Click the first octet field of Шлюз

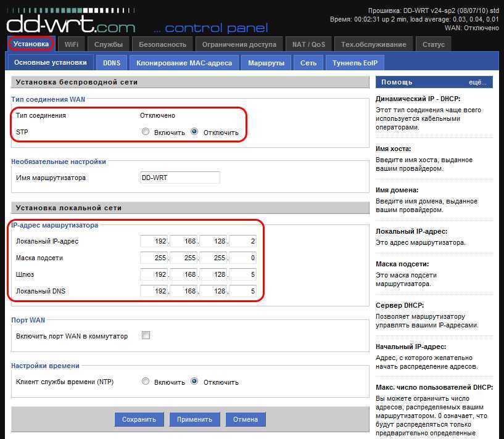coord(154,274)
